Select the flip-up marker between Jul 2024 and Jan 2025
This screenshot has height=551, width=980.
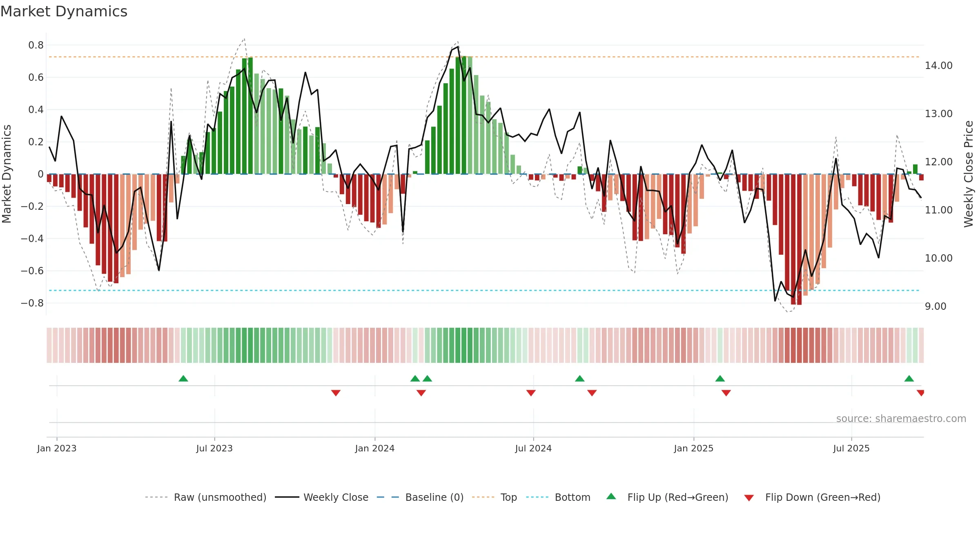[580, 378]
